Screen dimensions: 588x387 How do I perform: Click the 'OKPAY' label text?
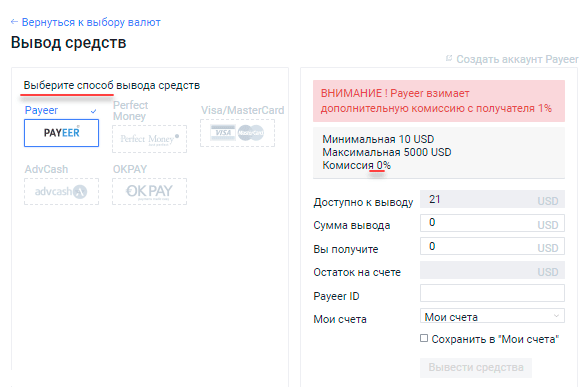click(130, 169)
